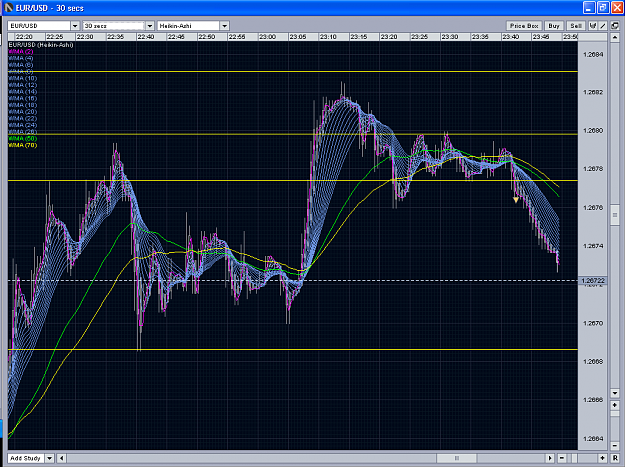This screenshot has height=467, width=625.
Task: Click the vertical scrollbar down arrow
Action: pyautogui.click(x=614, y=392)
